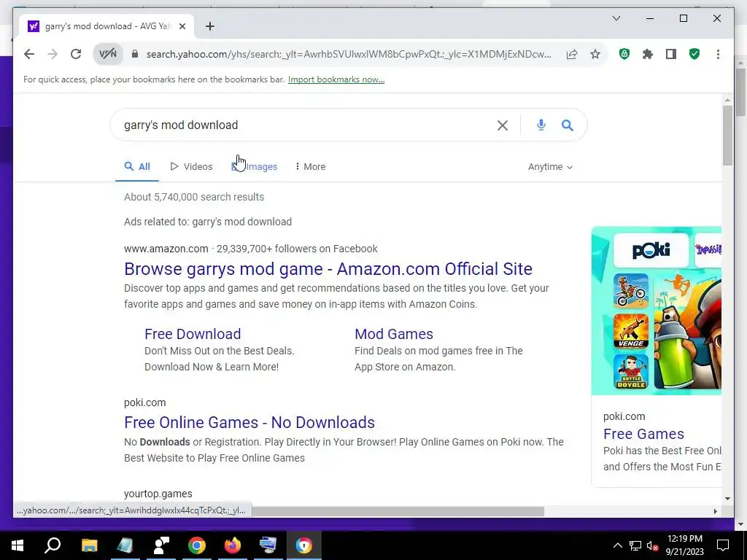Open the browser three-dot menu

718,54
